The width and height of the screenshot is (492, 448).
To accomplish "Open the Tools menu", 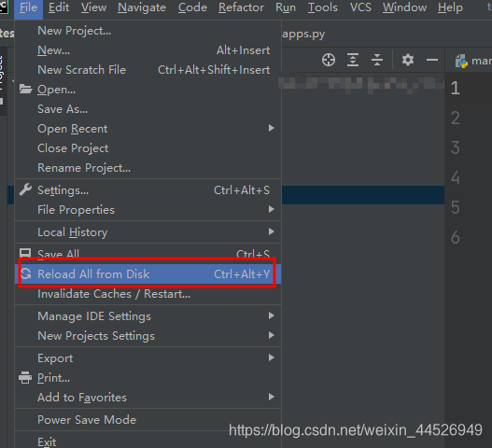I will [x=323, y=7].
